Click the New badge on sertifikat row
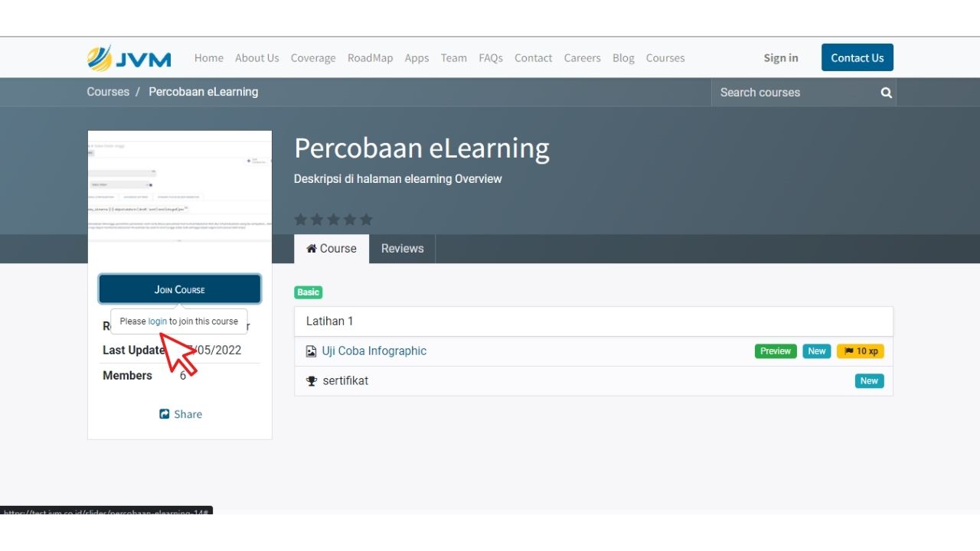This screenshot has width=980, height=551. pos(870,381)
